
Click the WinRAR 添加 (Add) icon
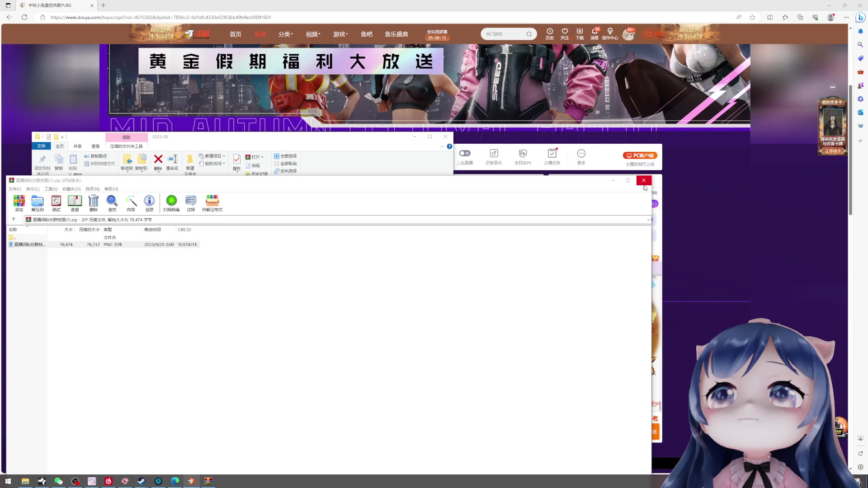[x=19, y=203]
